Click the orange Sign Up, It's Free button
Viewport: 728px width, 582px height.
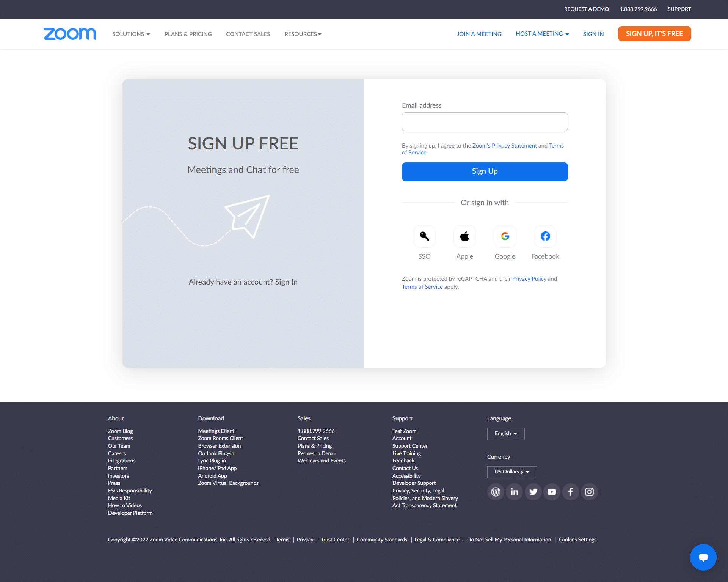654,34
